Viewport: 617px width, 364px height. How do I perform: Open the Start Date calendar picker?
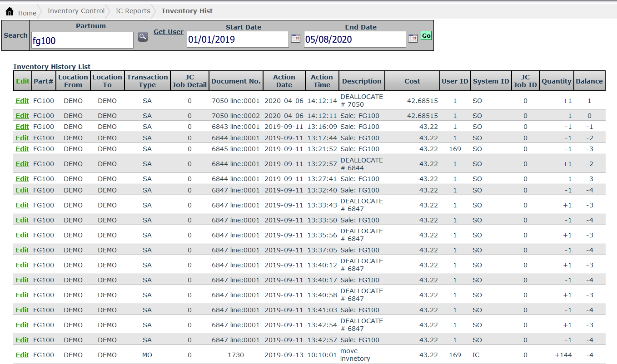(x=295, y=39)
